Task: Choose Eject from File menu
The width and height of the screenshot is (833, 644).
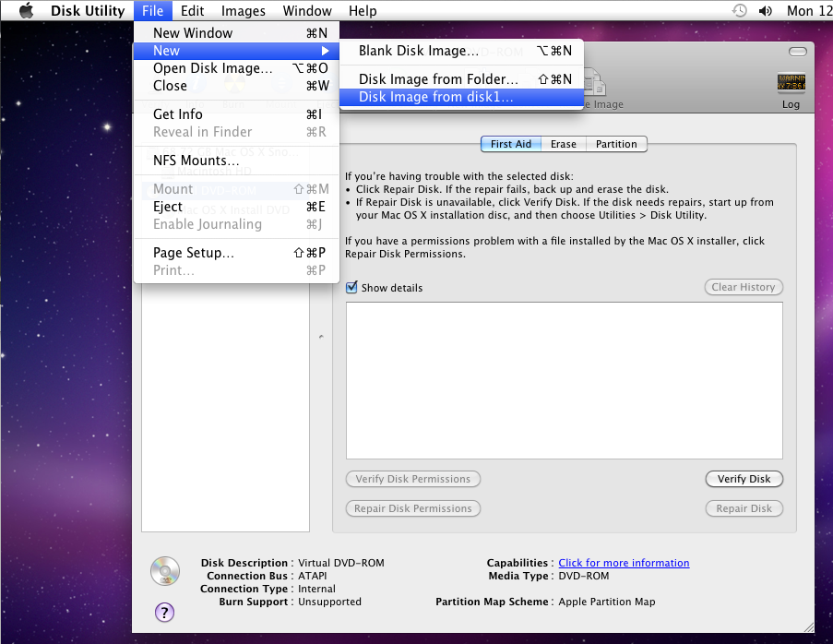Action: (236, 207)
